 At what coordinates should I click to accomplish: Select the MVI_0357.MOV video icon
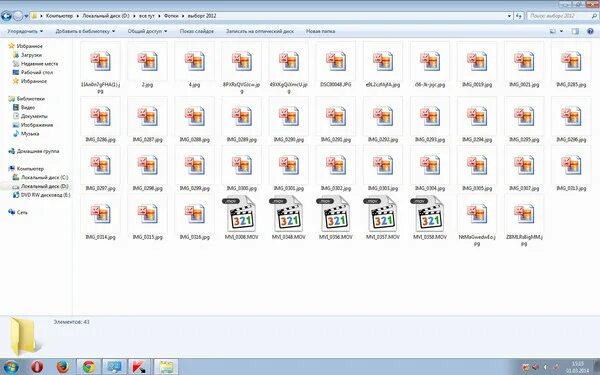point(382,214)
